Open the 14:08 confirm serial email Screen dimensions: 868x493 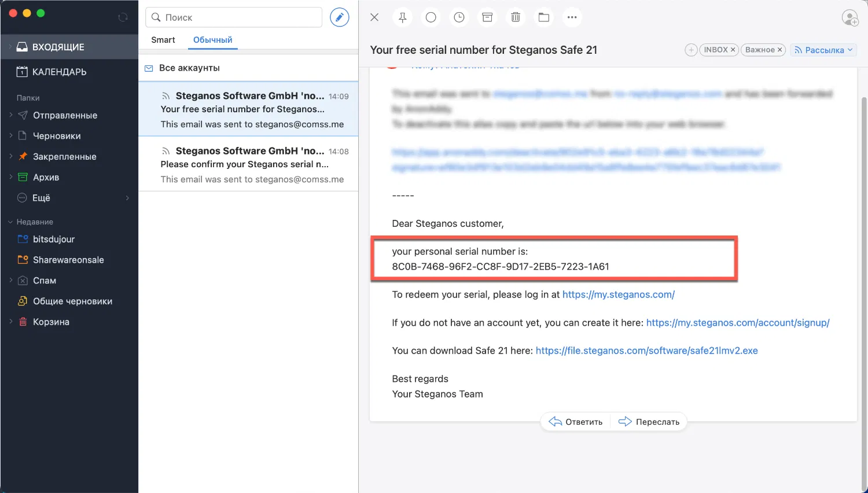248,164
